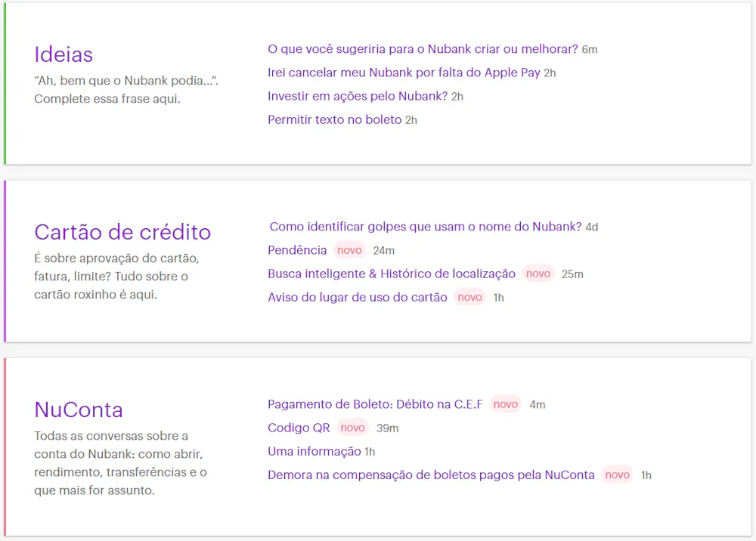Open topic about cancelling Nubank over Apple Pay
The height and width of the screenshot is (541, 756).
click(404, 73)
